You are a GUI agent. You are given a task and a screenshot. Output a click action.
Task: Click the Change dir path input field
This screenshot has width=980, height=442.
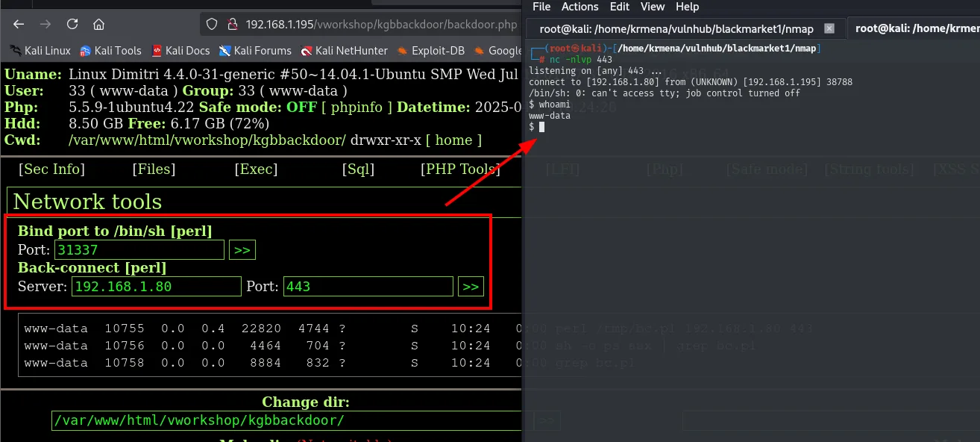point(286,420)
